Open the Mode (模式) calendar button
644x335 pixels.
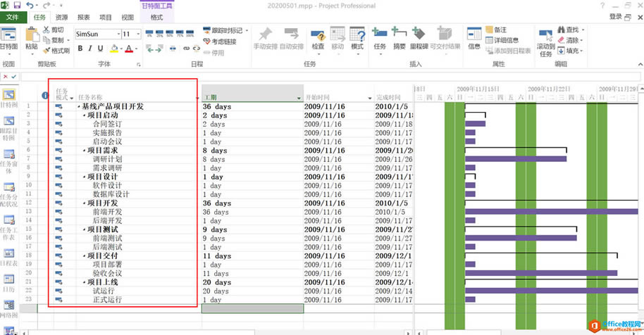point(357,40)
